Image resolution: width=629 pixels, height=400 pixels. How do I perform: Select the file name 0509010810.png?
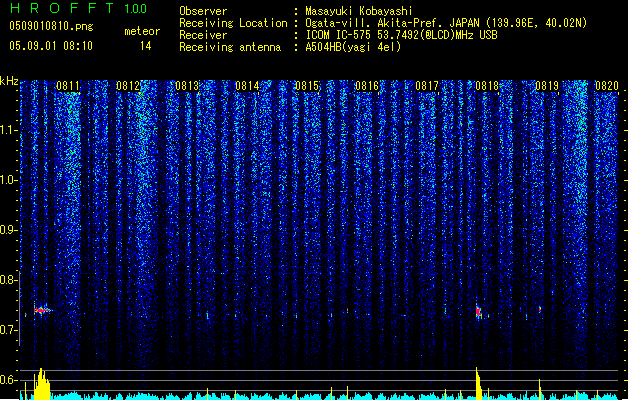[51, 26]
